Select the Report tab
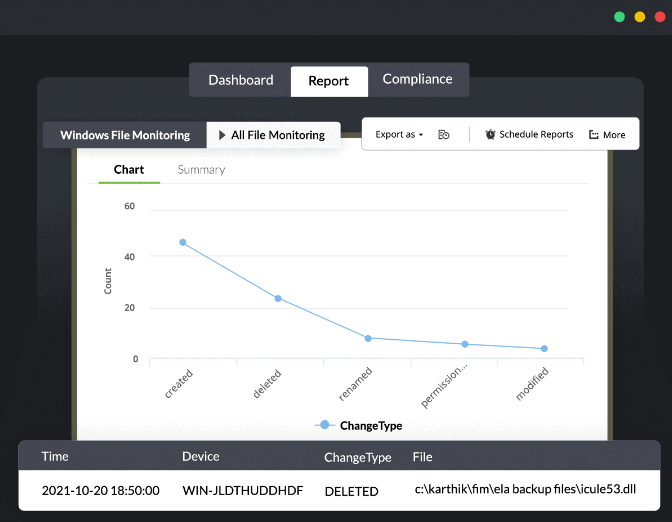672x522 pixels. pos(329,81)
